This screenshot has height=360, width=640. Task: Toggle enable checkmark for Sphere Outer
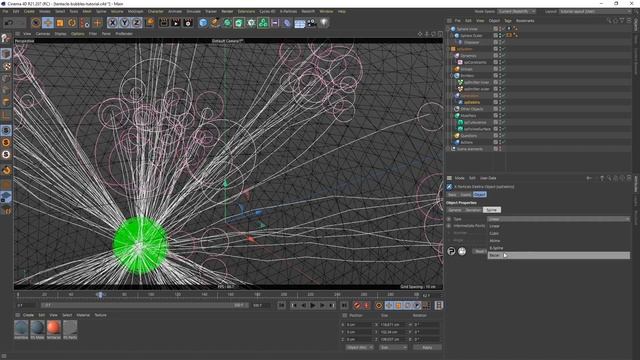pos(504,36)
